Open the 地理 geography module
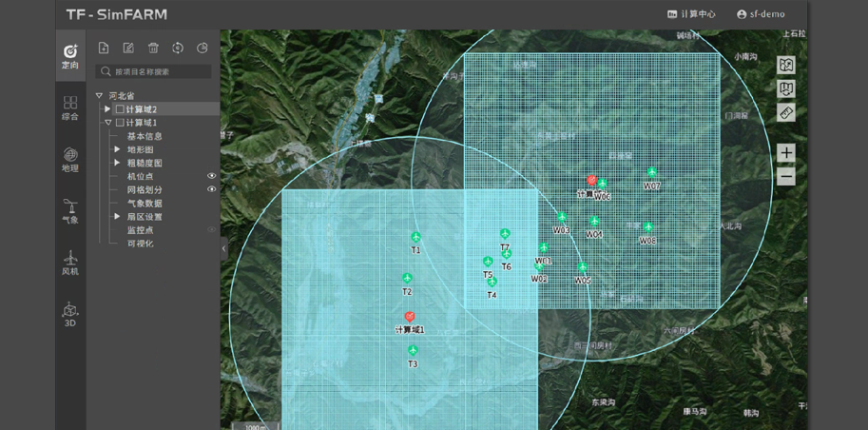Viewport: 868px width, 430px height. 70,160
